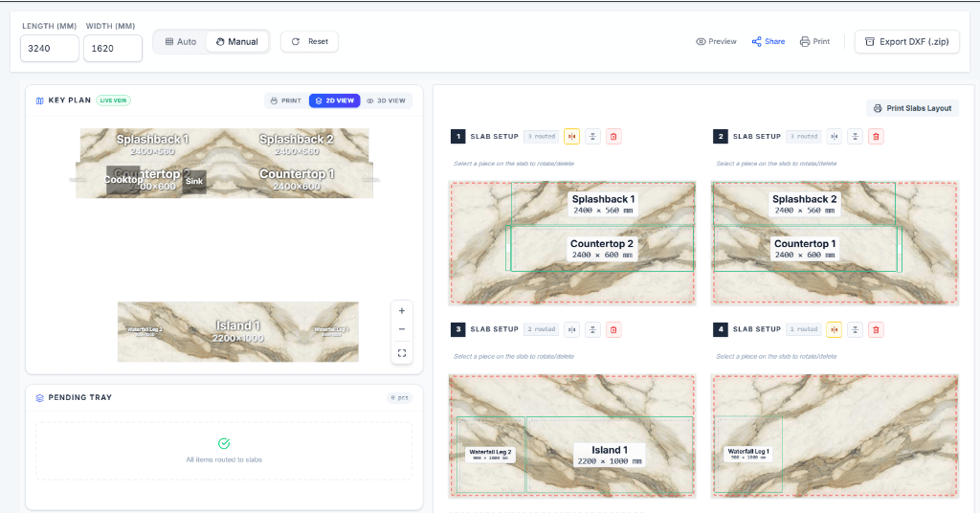Switch to Manual layout mode
This screenshot has width=980, height=513.
coord(237,42)
